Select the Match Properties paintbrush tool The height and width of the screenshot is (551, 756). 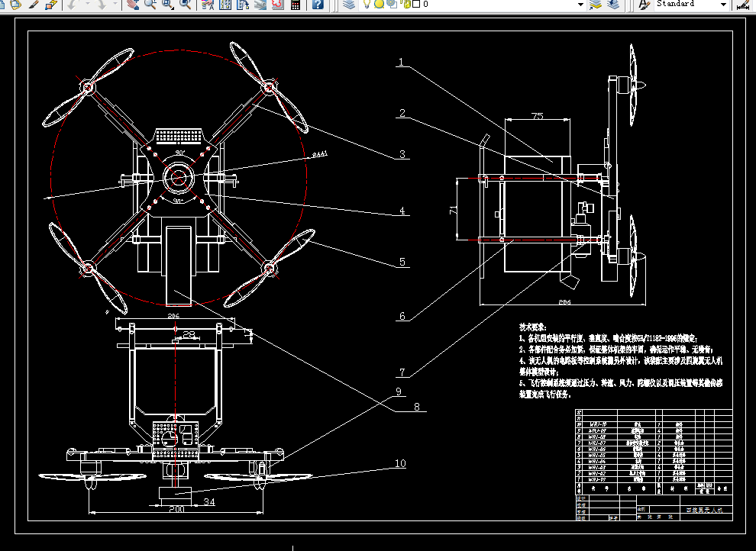coord(34,5)
